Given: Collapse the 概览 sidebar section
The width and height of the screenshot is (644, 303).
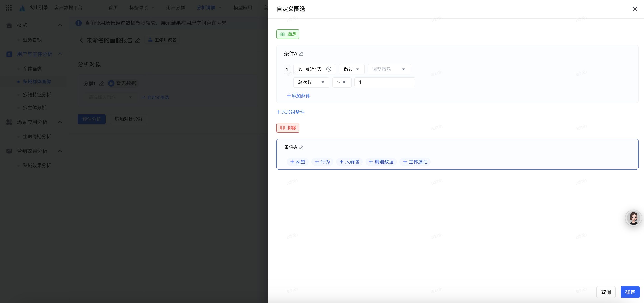Looking at the screenshot, I should pos(60,25).
